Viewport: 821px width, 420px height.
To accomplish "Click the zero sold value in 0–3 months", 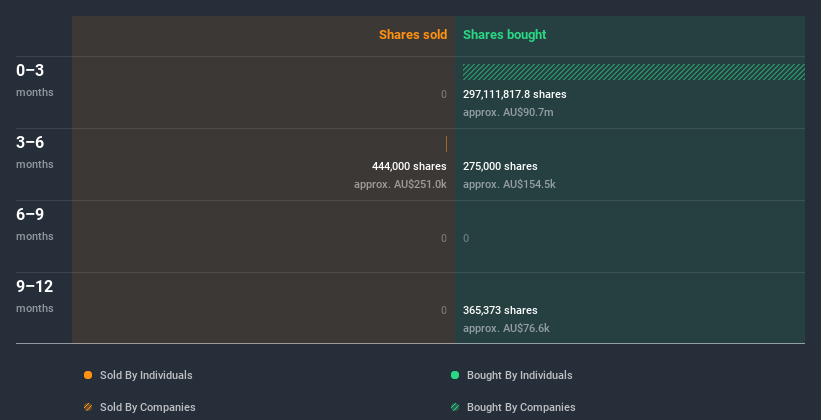I will pyautogui.click(x=443, y=94).
